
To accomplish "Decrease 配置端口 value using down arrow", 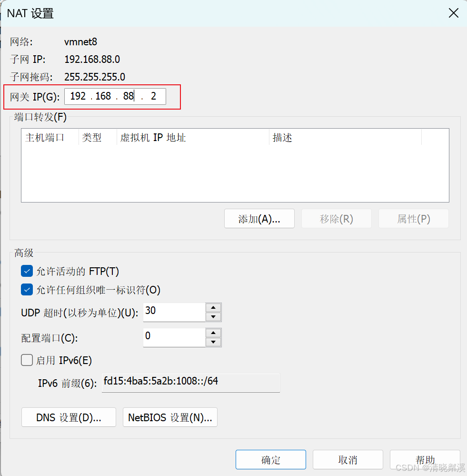I will click(213, 342).
